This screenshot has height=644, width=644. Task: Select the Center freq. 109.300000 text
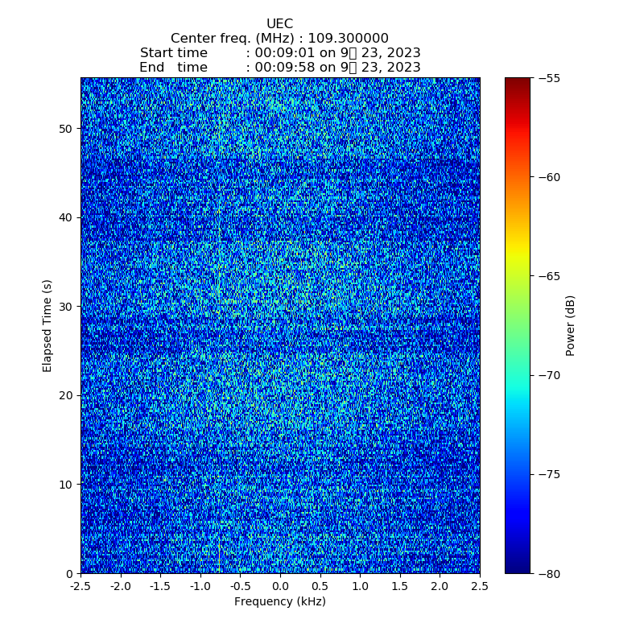coord(279,39)
